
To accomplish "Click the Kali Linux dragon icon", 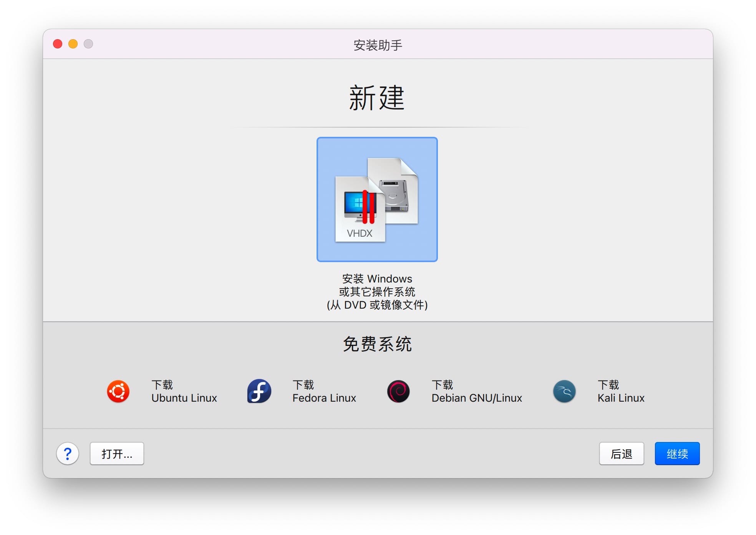I will 564,391.
